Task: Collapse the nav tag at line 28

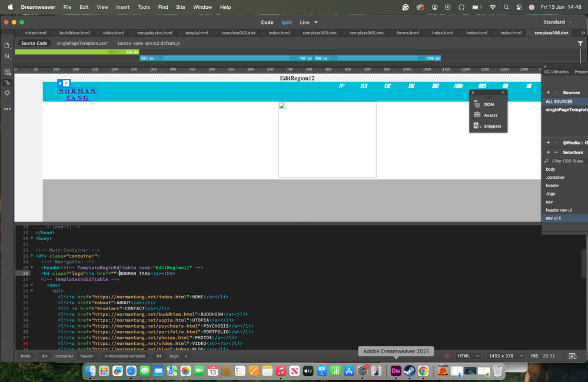Action: (32, 285)
